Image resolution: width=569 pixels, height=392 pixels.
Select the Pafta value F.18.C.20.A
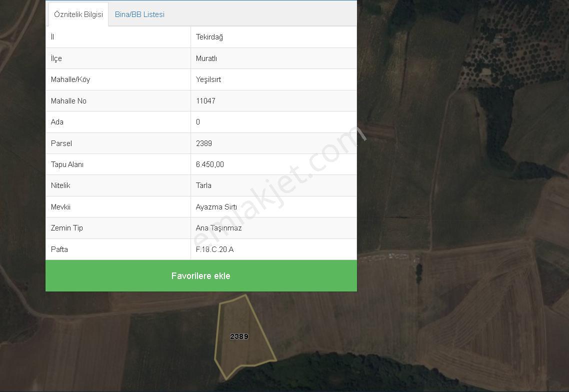pyautogui.click(x=215, y=249)
